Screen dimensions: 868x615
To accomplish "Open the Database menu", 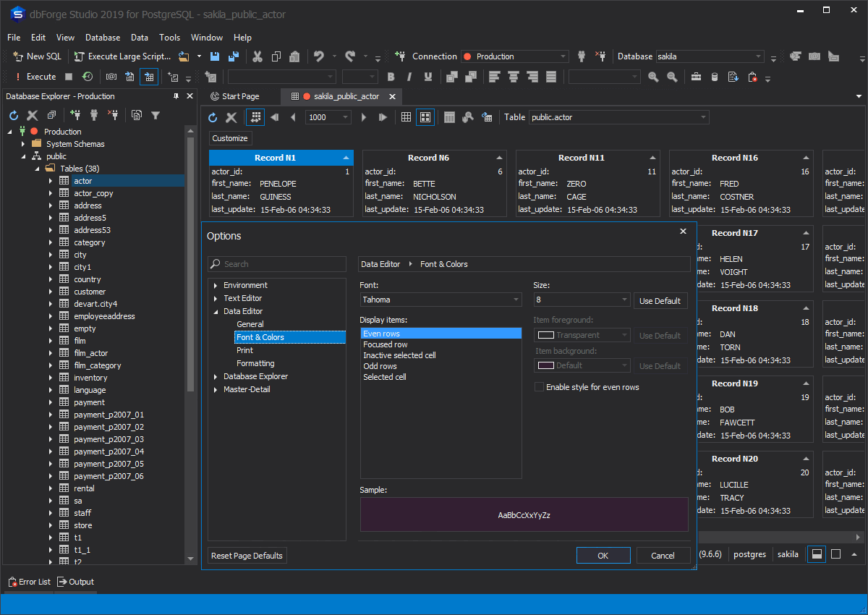I will 103,38.
